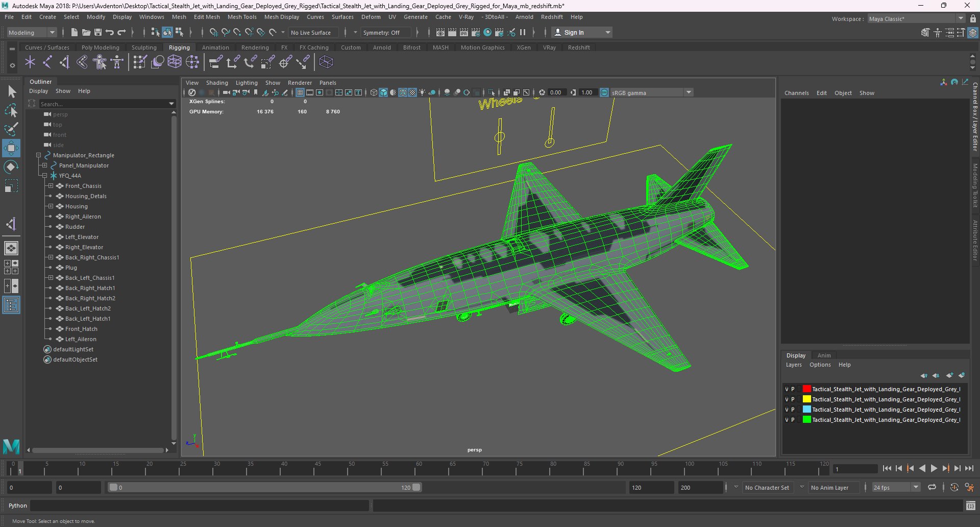Go to start of playback range

tap(887, 468)
